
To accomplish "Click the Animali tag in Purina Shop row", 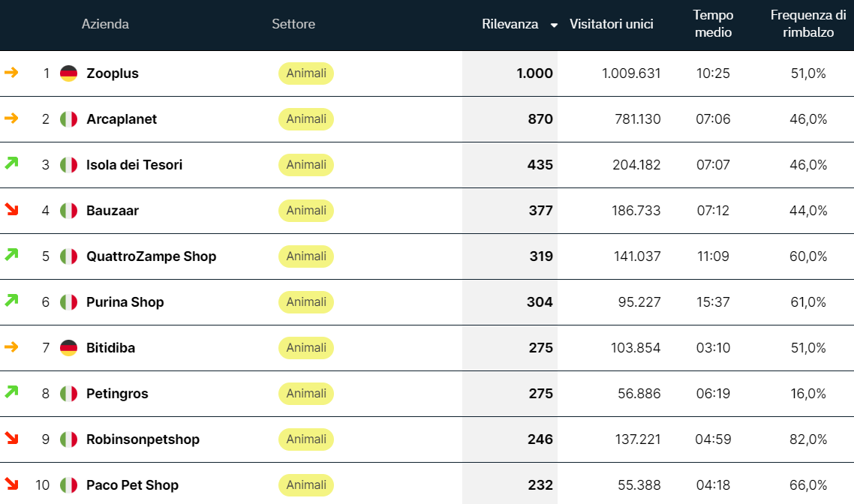I will (x=306, y=302).
